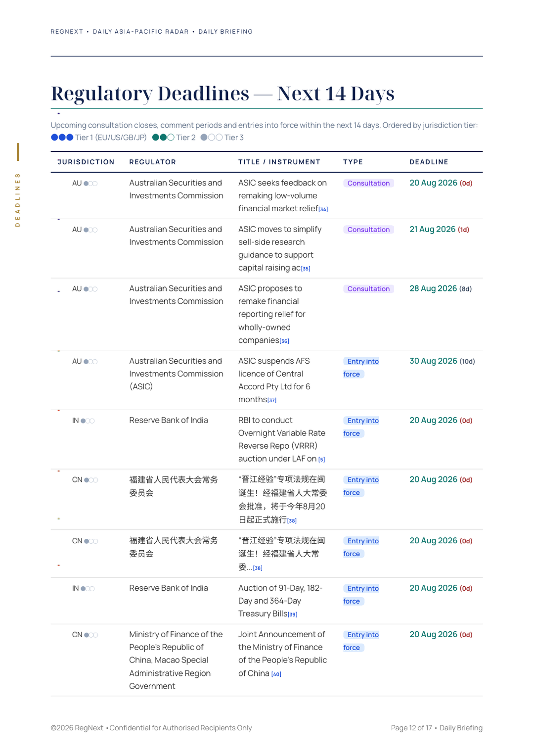
Task: Click the 30 Aug 2026 (10d) deadline
Action: [442, 361]
